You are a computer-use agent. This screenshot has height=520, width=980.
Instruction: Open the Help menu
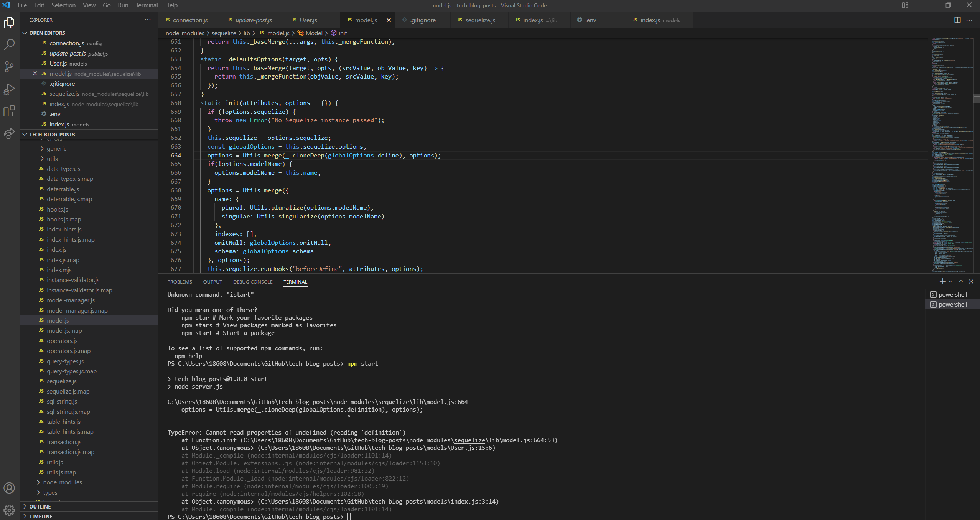(x=171, y=5)
